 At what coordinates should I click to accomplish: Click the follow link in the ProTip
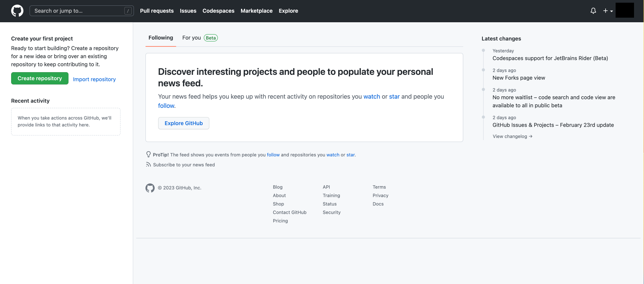(x=273, y=155)
